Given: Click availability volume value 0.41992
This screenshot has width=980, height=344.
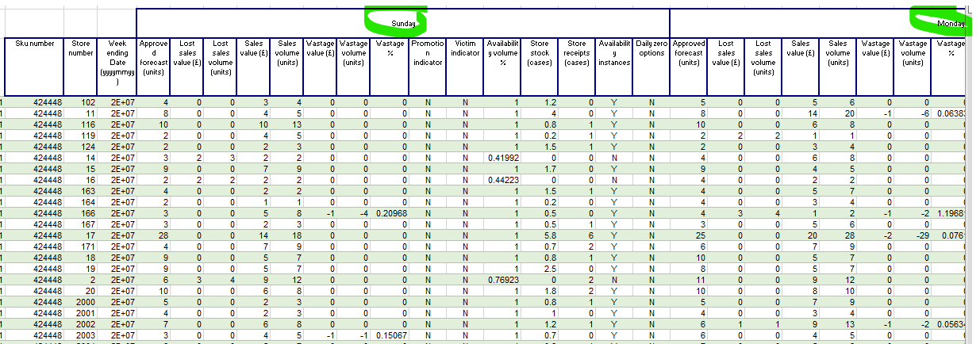Looking at the screenshot, I should [x=502, y=158].
